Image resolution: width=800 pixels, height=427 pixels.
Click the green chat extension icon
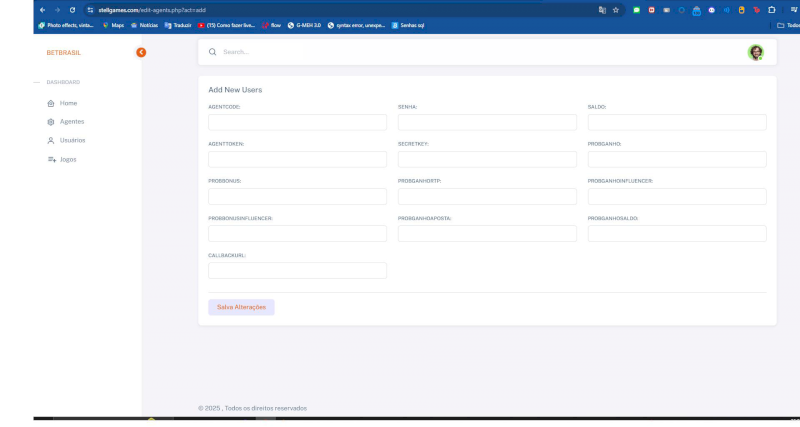click(636, 10)
